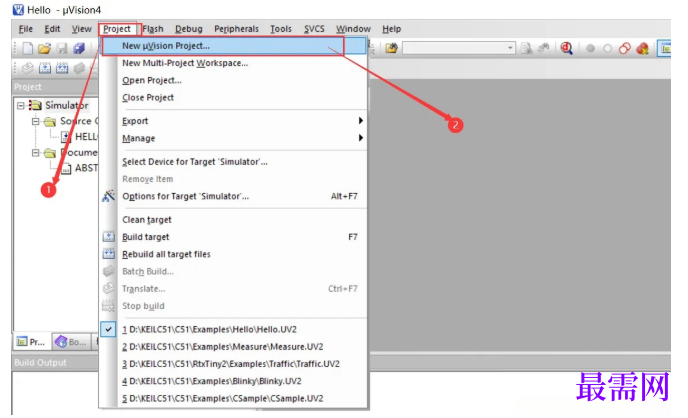Screen dimensions: 688x418
Task: Click the Build target icon in menu
Action: (x=108, y=237)
